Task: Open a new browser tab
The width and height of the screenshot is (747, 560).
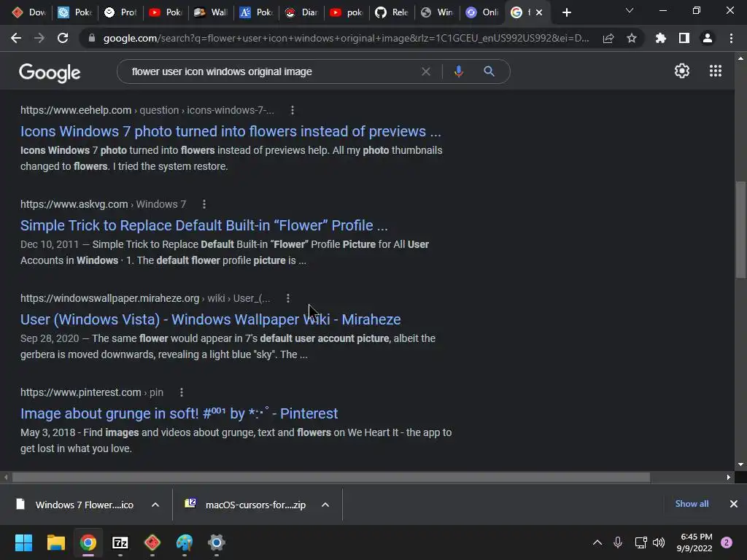Action: click(x=566, y=12)
